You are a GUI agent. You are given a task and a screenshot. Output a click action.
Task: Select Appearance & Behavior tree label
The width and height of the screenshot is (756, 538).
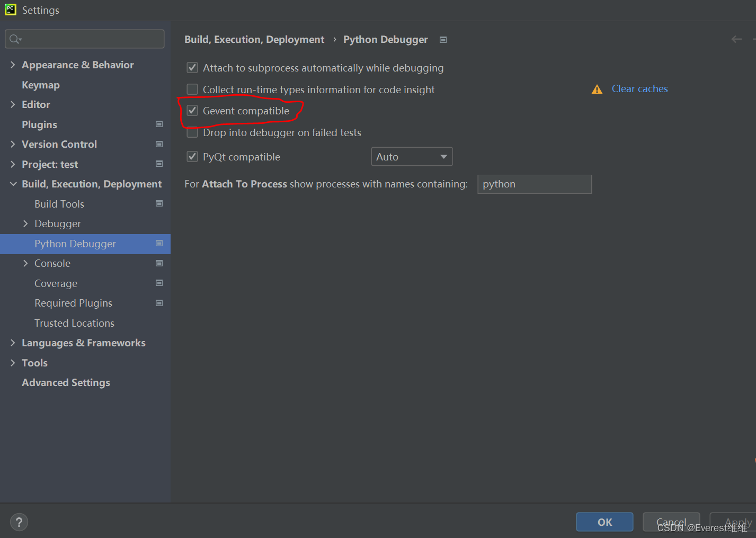[x=78, y=65]
